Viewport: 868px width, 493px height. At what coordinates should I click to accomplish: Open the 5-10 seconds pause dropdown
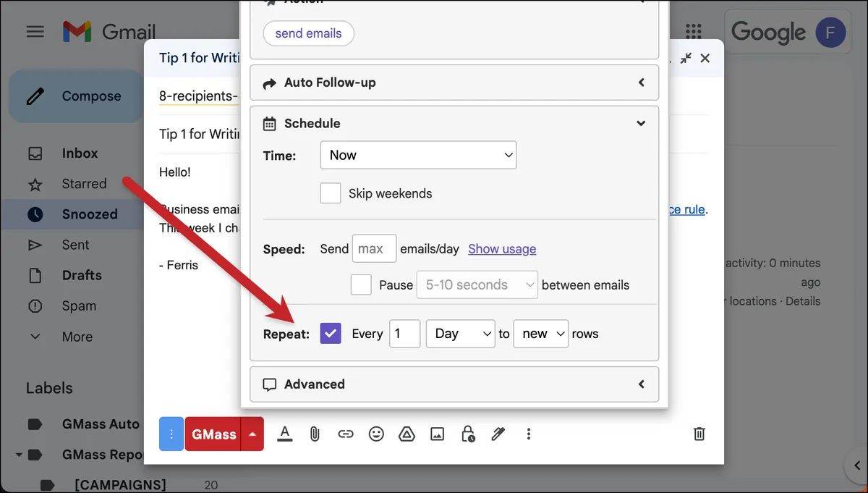(x=477, y=285)
